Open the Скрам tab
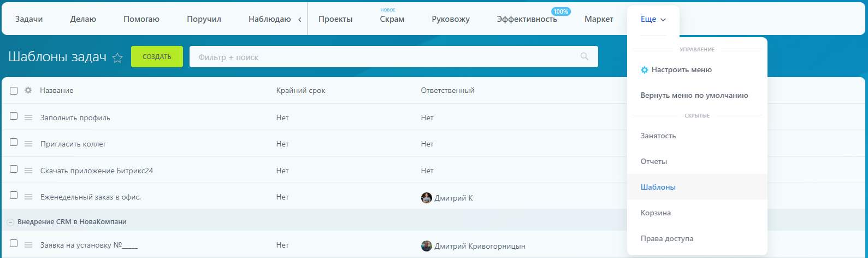 [392, 19]
